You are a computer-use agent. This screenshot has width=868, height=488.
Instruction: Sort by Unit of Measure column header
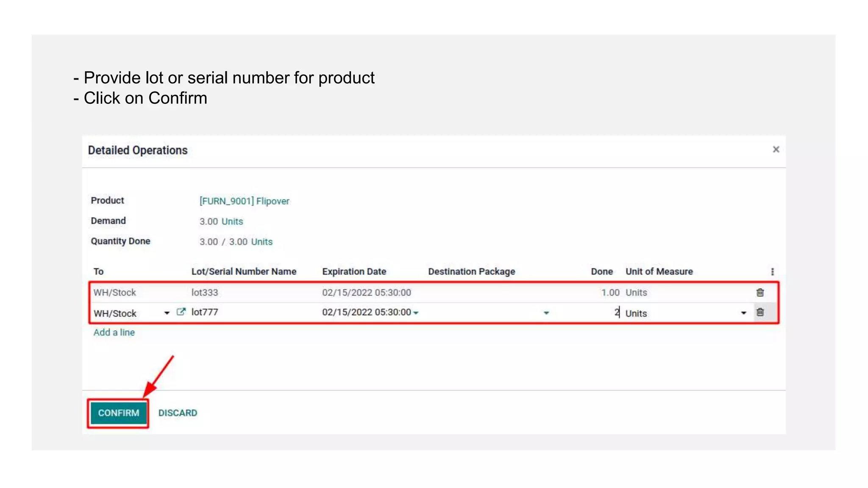(659, 272)
